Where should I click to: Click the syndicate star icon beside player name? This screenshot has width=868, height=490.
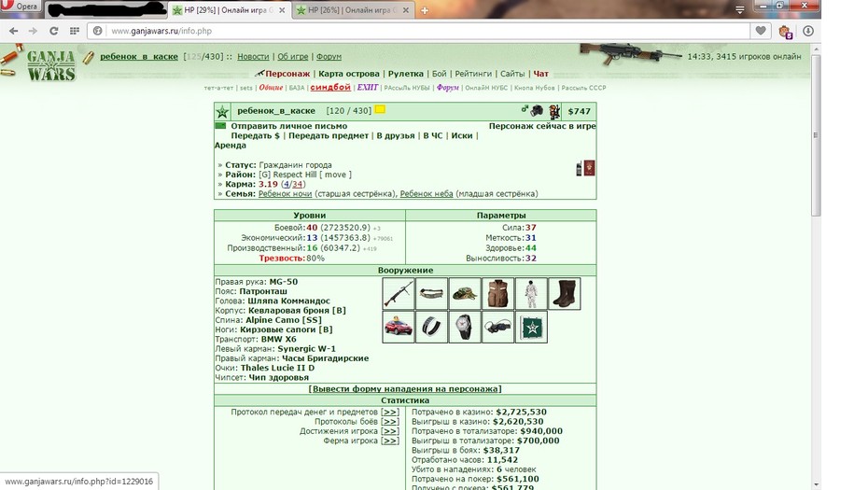222,112
